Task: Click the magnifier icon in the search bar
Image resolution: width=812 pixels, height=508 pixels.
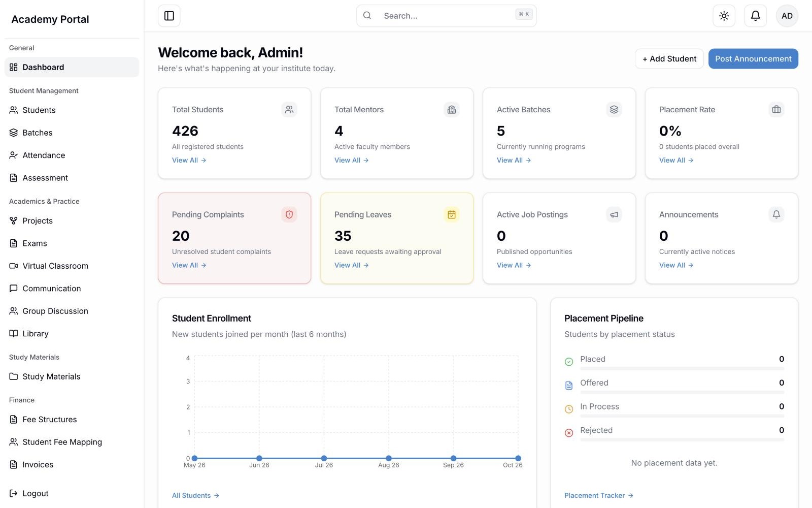Action: point(367,16)
